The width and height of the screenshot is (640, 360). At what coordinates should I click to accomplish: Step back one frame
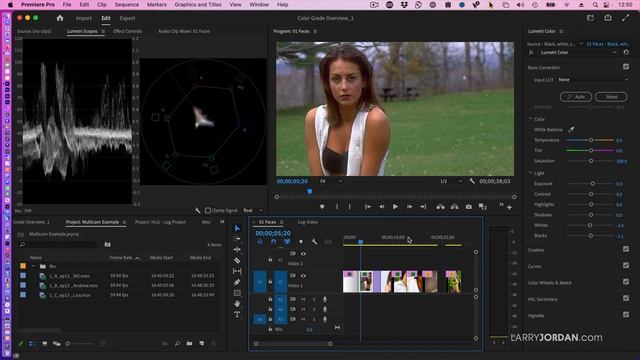382,207
